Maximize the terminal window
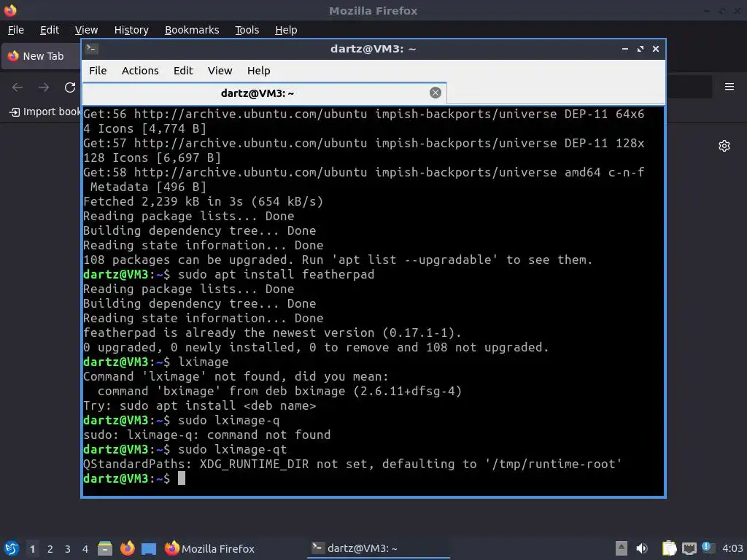 (640, 49)
